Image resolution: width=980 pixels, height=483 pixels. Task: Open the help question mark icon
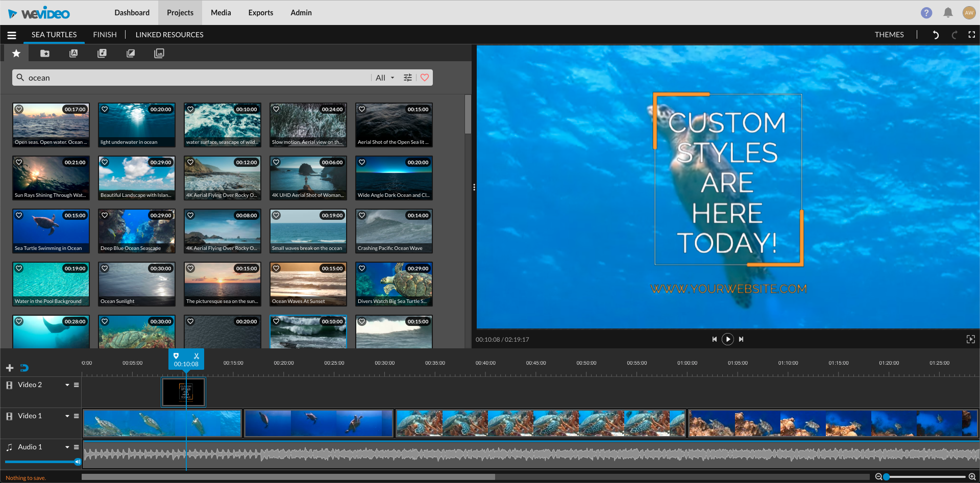[926, 13]
